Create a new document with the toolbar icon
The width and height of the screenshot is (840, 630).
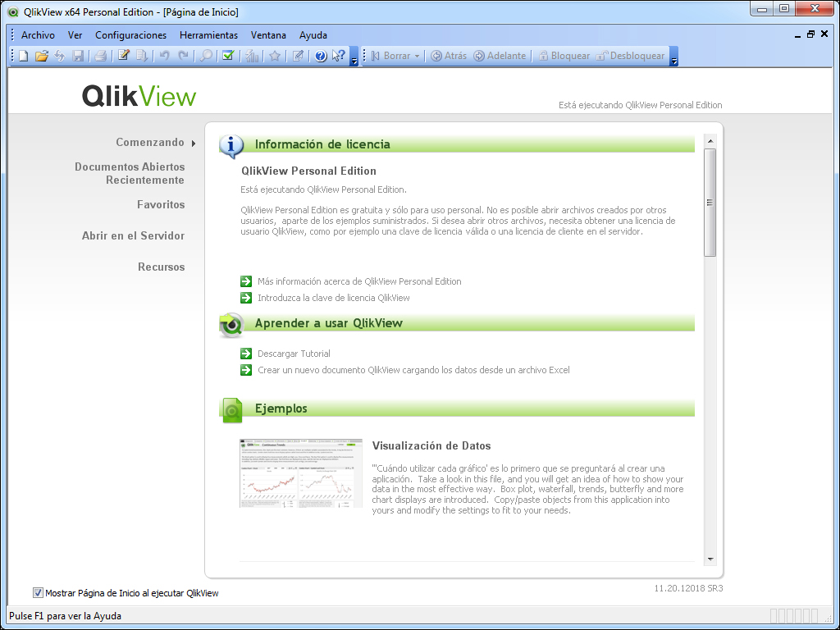(x=24, y=56)
